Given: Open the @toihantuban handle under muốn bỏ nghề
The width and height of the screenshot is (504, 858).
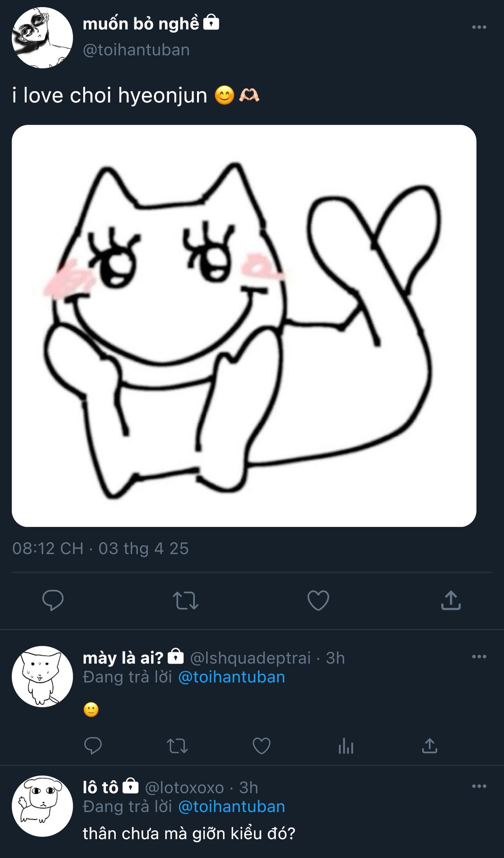Looking at the screenshot, I should coord(136,50).
